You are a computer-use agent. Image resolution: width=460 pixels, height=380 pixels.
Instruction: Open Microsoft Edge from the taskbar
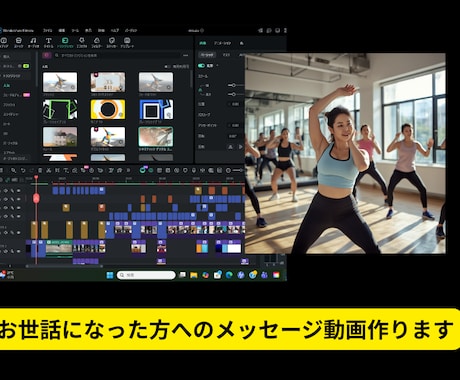229,275
